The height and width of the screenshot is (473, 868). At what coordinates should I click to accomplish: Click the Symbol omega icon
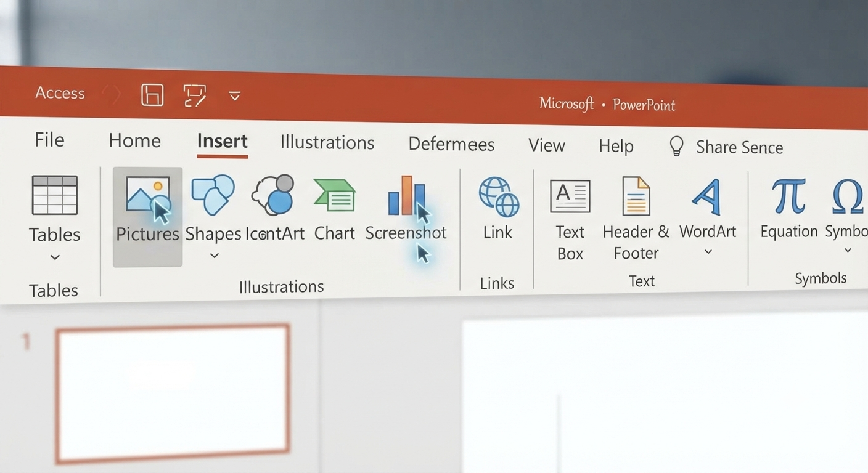(848, 196)
